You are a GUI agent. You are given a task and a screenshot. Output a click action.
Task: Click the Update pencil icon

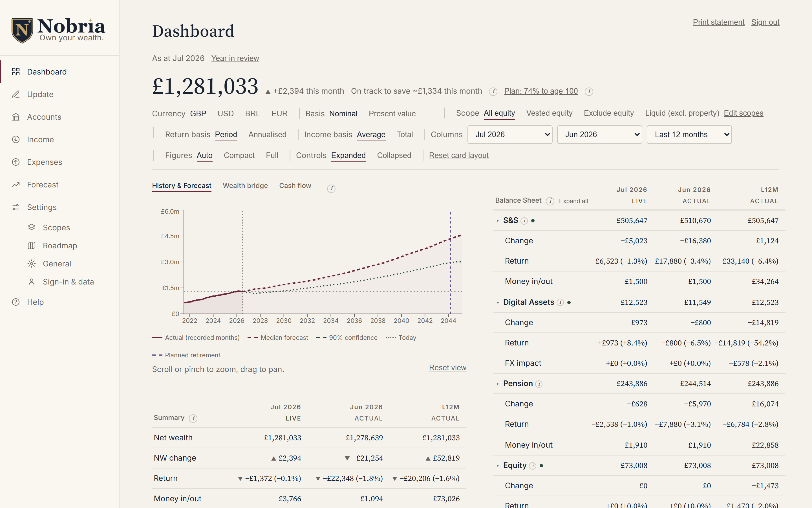click(x=16, y=94)
